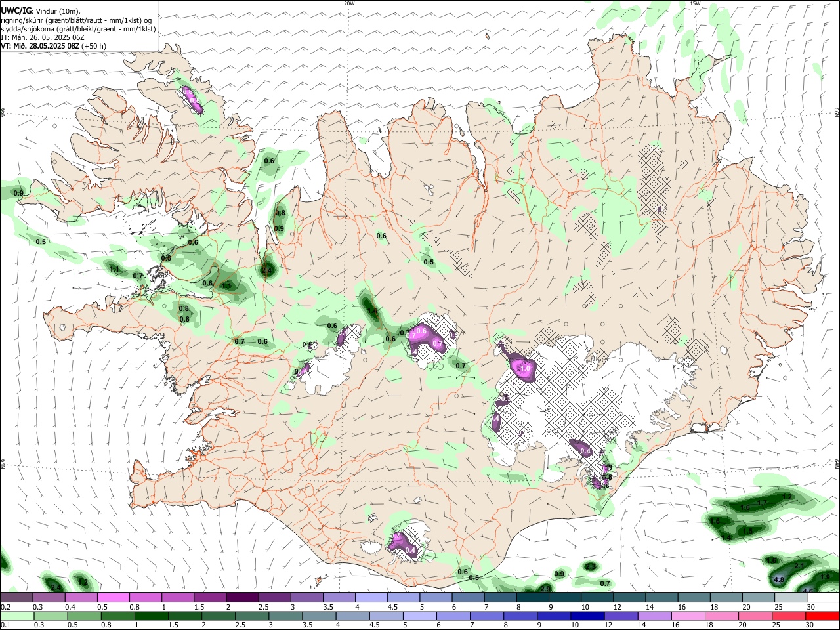Click the '0.1' label in the lower rain scale
This screenshot has height=630, width=840.
click(x=5, y=625)
